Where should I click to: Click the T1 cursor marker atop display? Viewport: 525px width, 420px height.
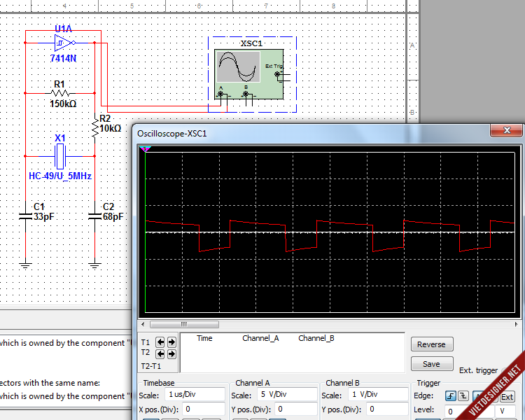tap(146, 149)
